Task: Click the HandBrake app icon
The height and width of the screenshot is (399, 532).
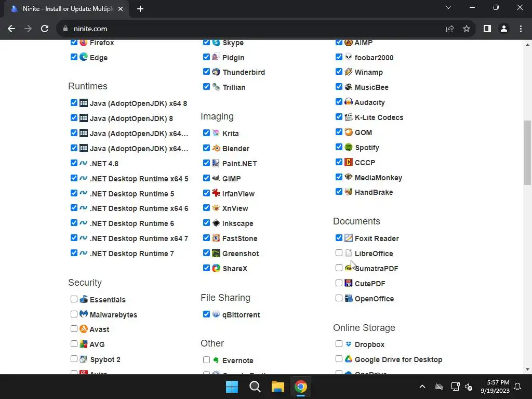Action: [x=349, y=192]
